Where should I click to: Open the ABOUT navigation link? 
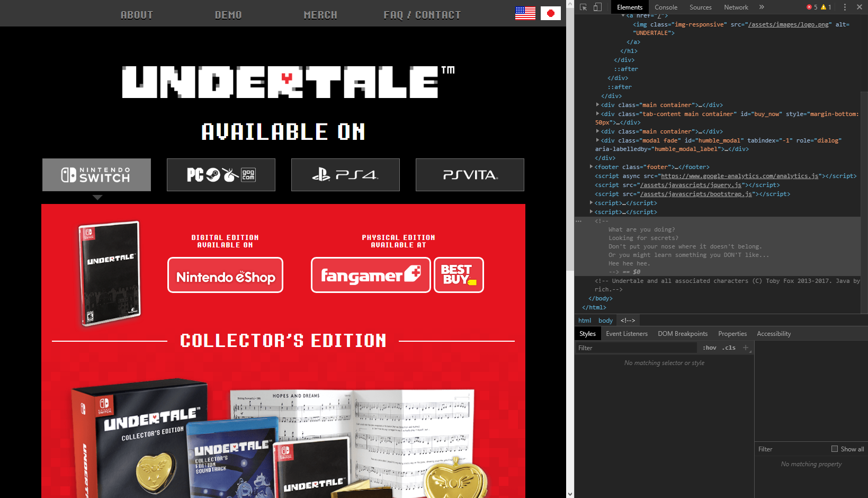tap(137, 15)
